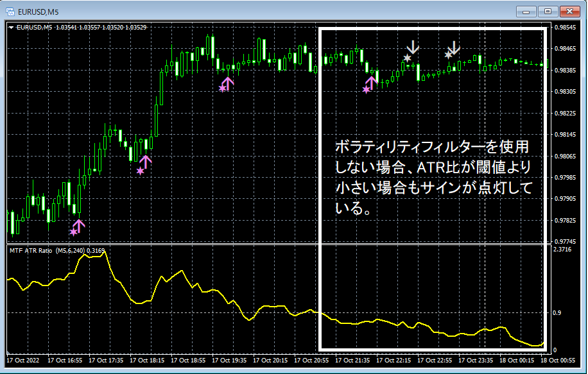Click the MTF ATR Ratio (M5,6,240) indicator label

[x=47, y=251]
